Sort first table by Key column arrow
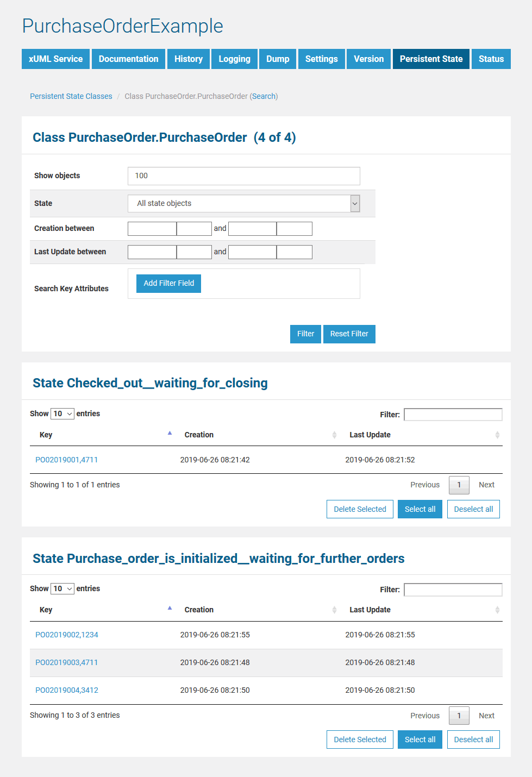The width and height of the screenshot is (532, 777). point(170,434)
